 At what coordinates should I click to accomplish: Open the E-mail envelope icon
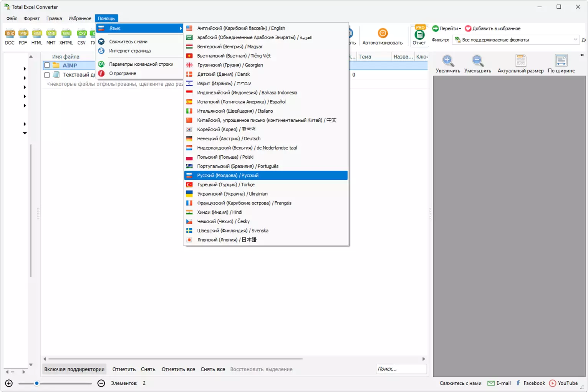click(491, 383)
